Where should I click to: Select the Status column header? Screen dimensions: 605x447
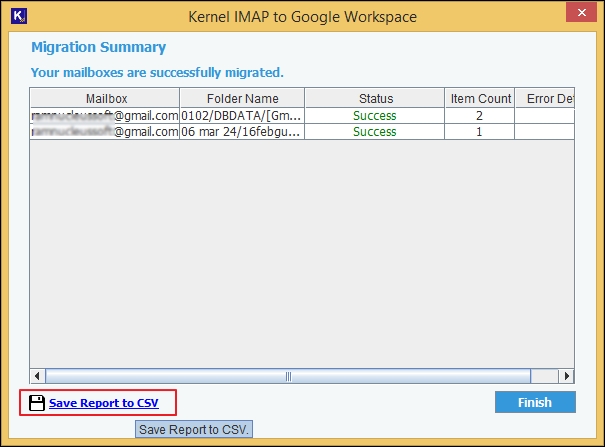click(375, 98)
